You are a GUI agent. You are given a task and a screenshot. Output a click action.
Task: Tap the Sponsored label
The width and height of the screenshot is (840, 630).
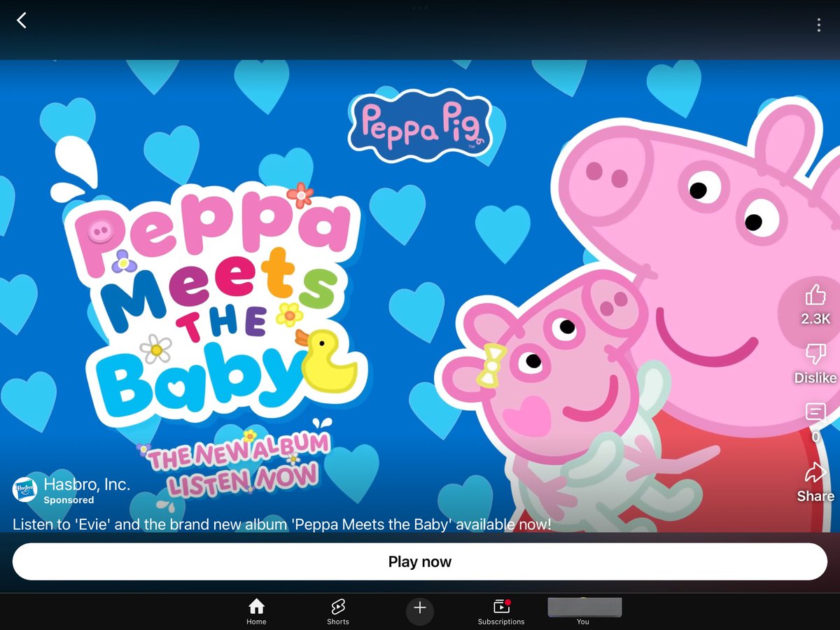tap(69, 500)
